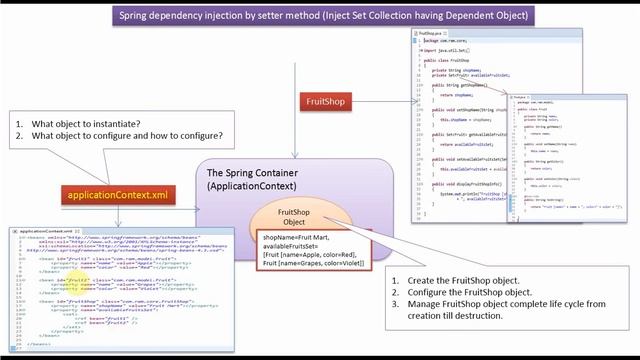This screenshot has width=640, height=360.
Task: Click "Configure the FruitShop object." step
Action: click(x=470, y=292)
